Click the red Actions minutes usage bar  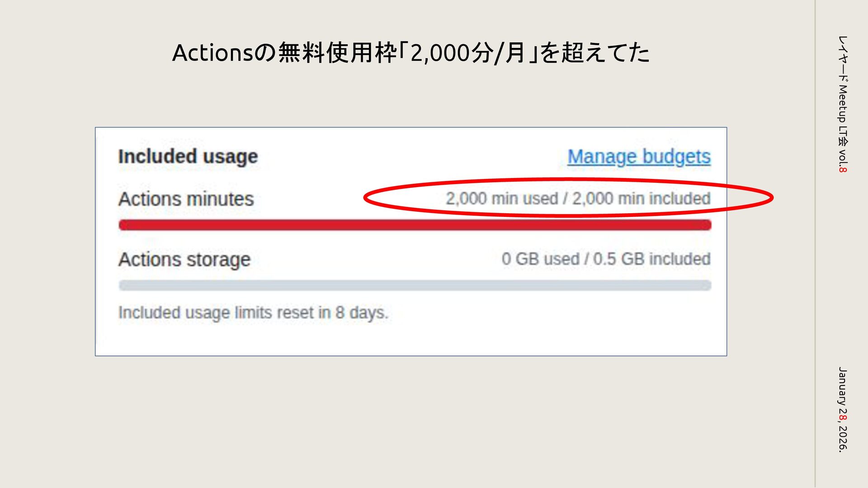tap(415, 225)
